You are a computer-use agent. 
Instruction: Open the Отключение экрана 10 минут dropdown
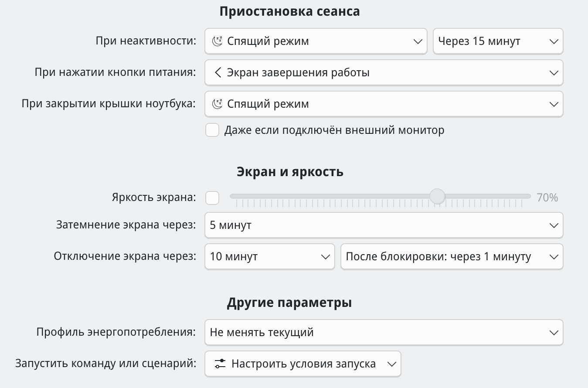click(269, 257)
